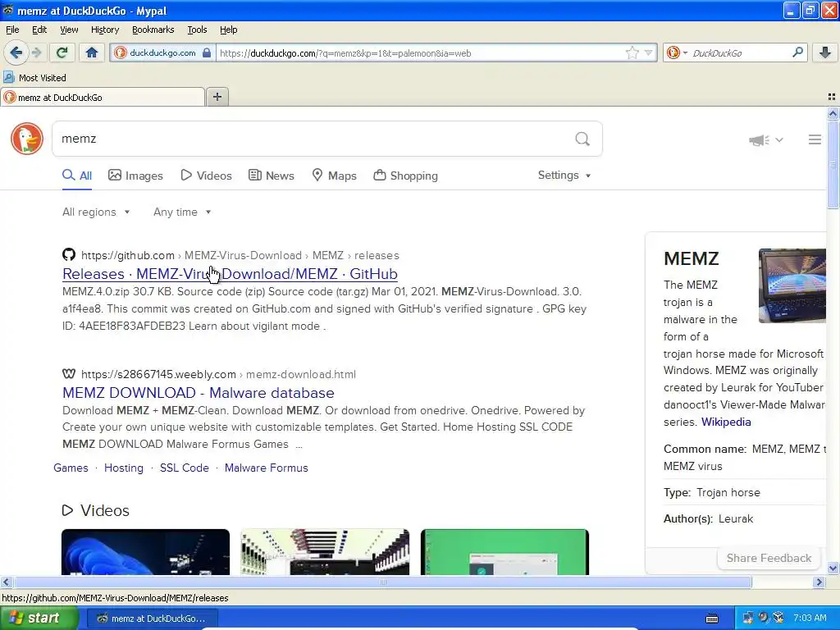Click the browser address bar URL
The width and height of the screenshot is (840, 630).
point(421,53)
